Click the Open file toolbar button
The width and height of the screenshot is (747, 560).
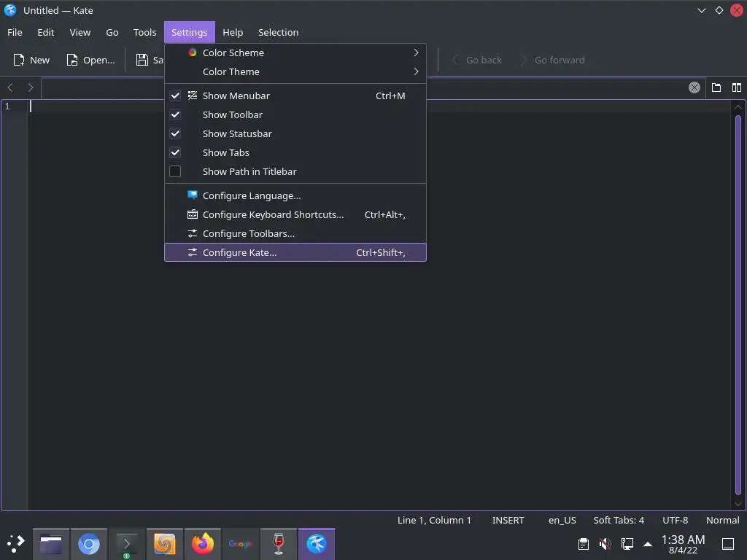[x=90, y=60]
